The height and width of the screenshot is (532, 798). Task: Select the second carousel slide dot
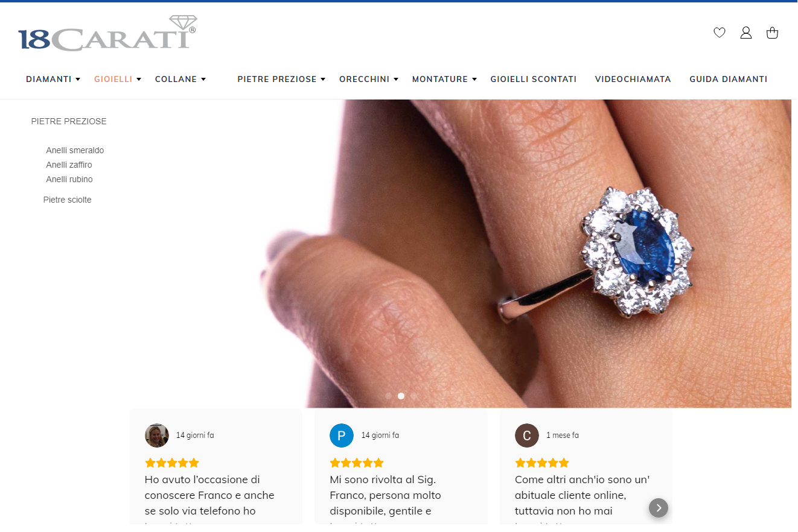401,396
